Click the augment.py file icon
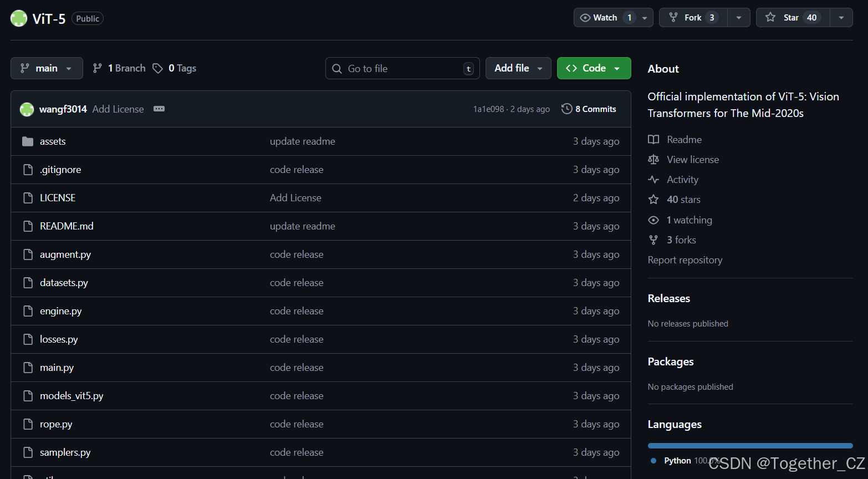868x479 pixels. coord(28,254)
